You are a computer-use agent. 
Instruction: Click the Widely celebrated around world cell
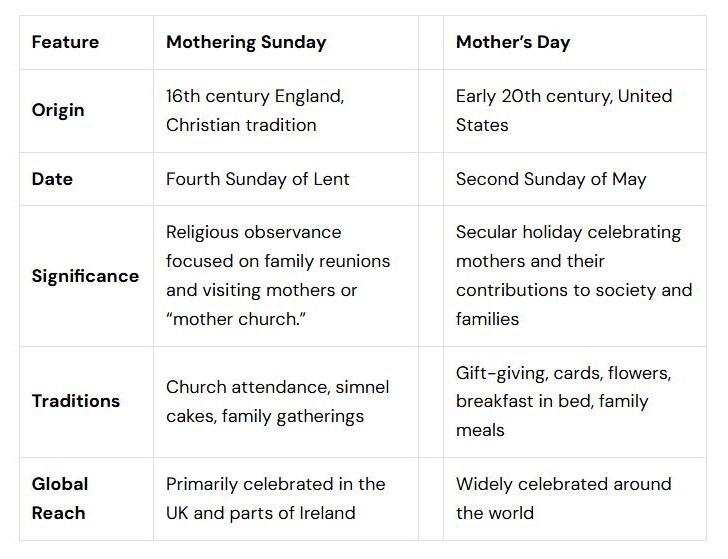click(575, 499)
